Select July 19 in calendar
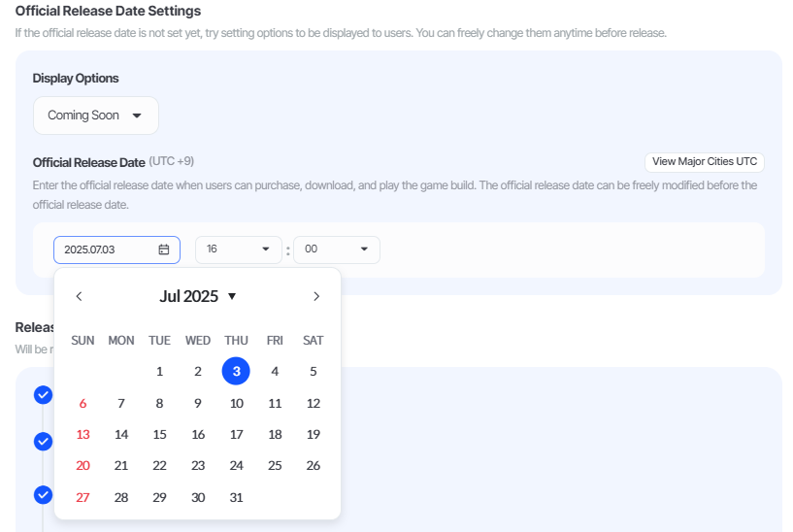 click(x=314, y=434)
